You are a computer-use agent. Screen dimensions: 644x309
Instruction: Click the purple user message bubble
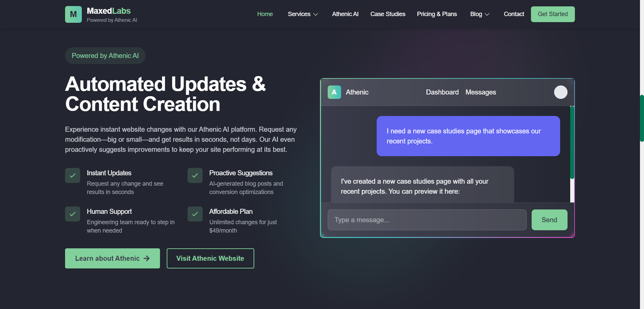click(x=468, y=136)
